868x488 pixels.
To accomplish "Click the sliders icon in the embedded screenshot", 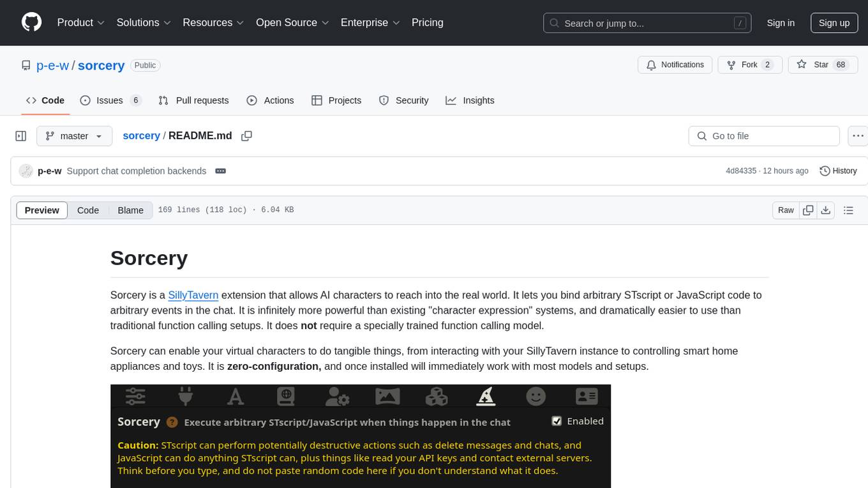I will pos(135,397).
